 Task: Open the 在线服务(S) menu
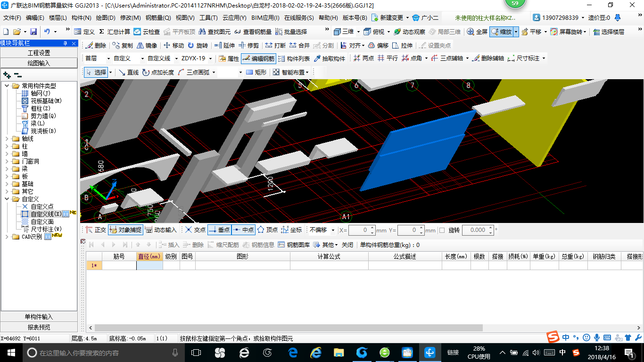tap(299, 18)
